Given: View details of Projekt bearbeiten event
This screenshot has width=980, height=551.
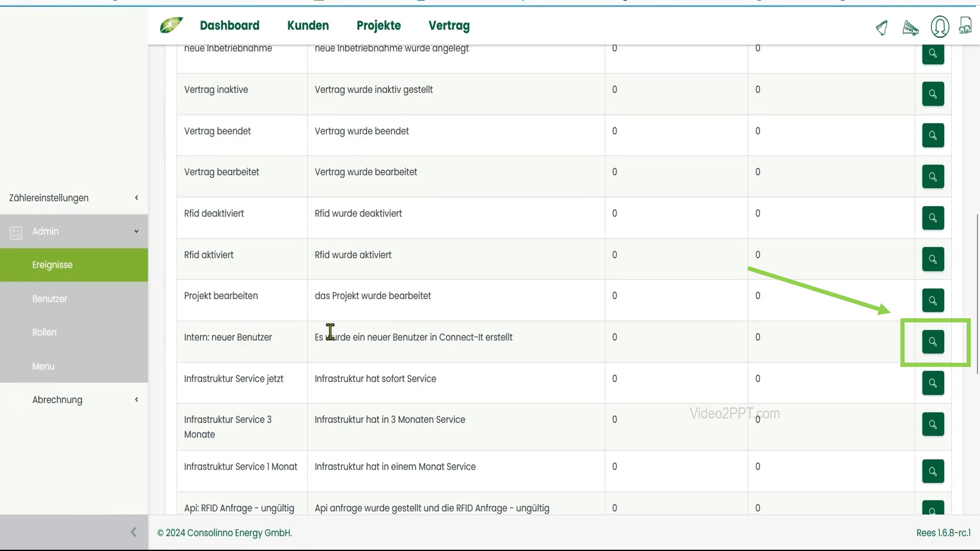Looking at the screenshot, I should point(933,300).
